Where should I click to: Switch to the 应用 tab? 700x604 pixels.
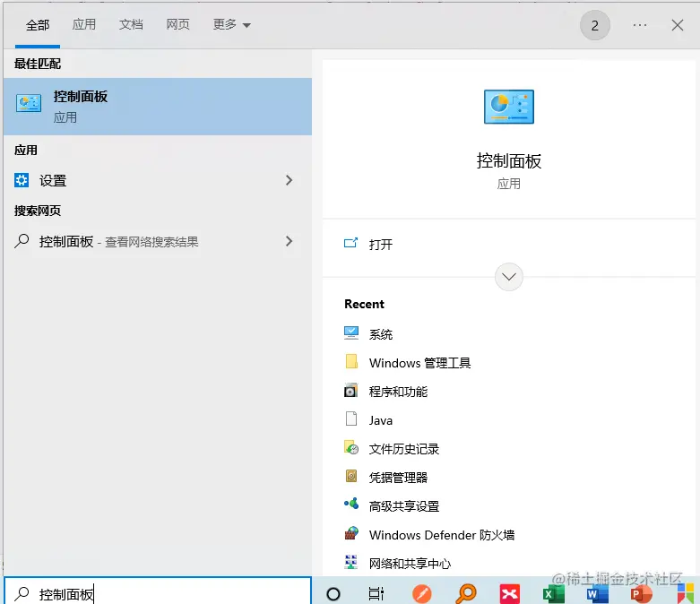pos(84,24)
